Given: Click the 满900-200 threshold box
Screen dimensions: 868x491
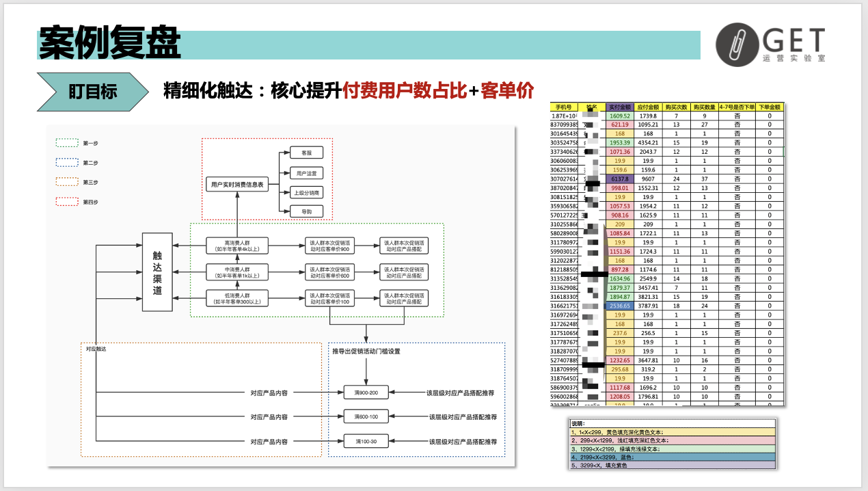Looking at the screenshot, I should 366,393.
